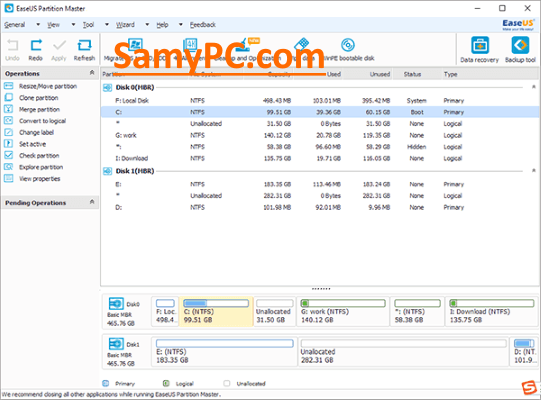The width and height of the screenshot is (541, 400).
Task: Select Unallocated 31.50 GB block on Disk0
Action: pos(275,312)
